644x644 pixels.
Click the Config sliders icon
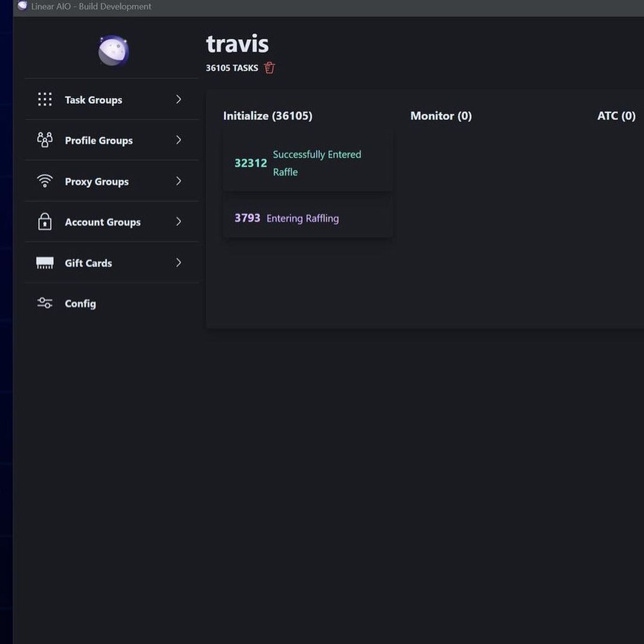click(x=45, y=304)
